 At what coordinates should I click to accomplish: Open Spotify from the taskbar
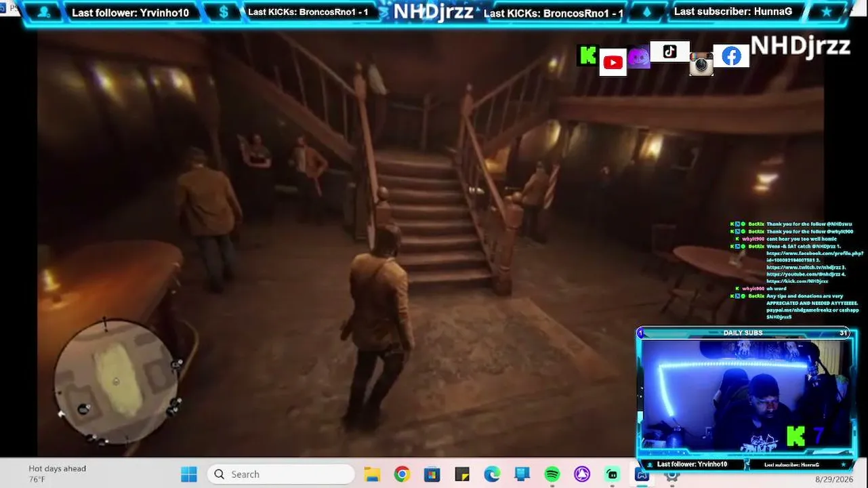click(x=552, y=474)
